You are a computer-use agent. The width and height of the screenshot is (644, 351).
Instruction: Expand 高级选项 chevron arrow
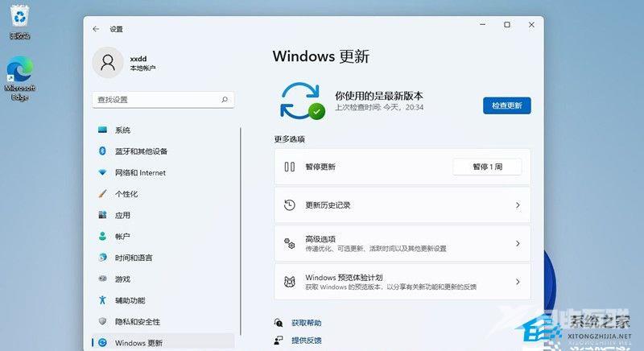(x=518, y=243)
